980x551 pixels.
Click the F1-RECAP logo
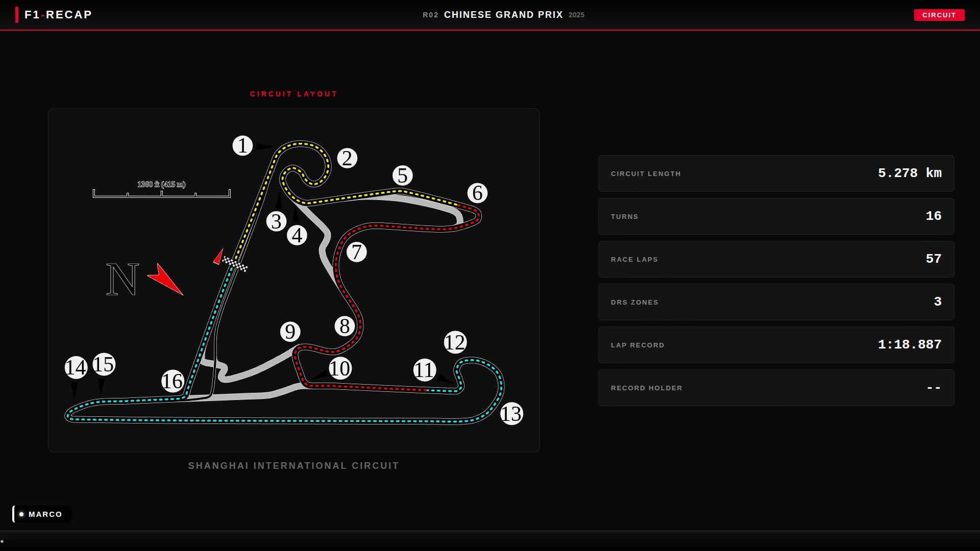[x=58, y=15]
